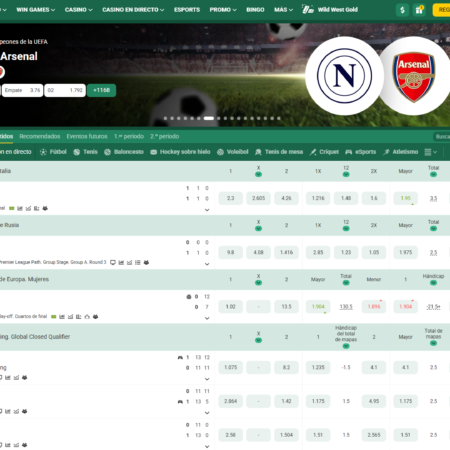Screen dimensions: 450x450
Task: Expand the Mujeres basketball match chevron
Action: tap(207, 318)
